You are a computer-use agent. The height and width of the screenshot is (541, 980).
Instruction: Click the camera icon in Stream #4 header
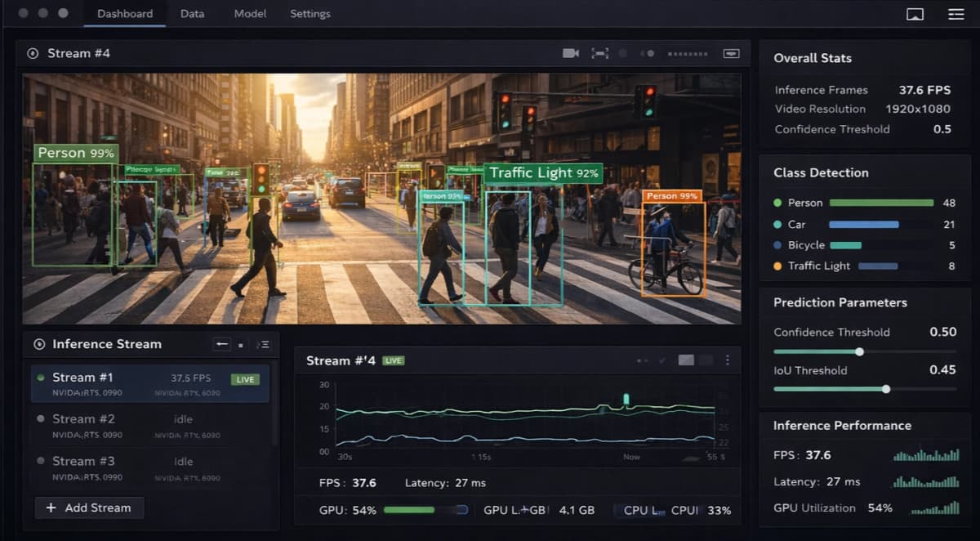click(x=572, y=52)
